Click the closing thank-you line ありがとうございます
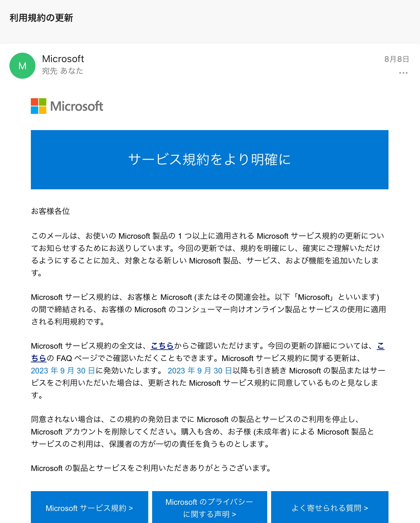This screenshot has width=420, height=523. (151, 468)
